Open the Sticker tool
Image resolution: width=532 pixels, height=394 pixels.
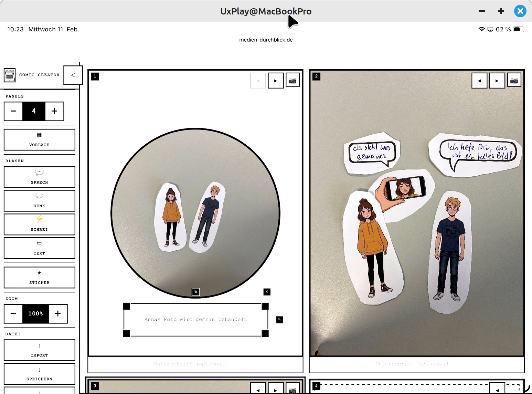tap(39, 278)
